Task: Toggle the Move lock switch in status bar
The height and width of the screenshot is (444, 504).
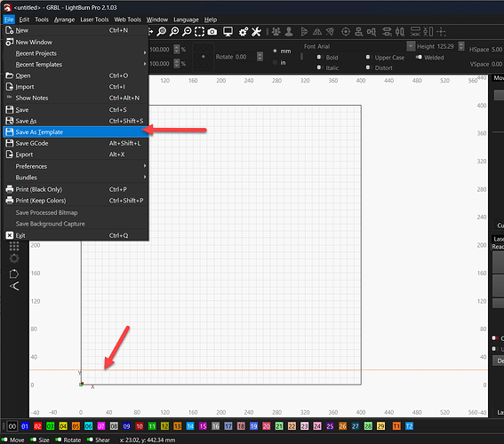Action: [4, 440]
